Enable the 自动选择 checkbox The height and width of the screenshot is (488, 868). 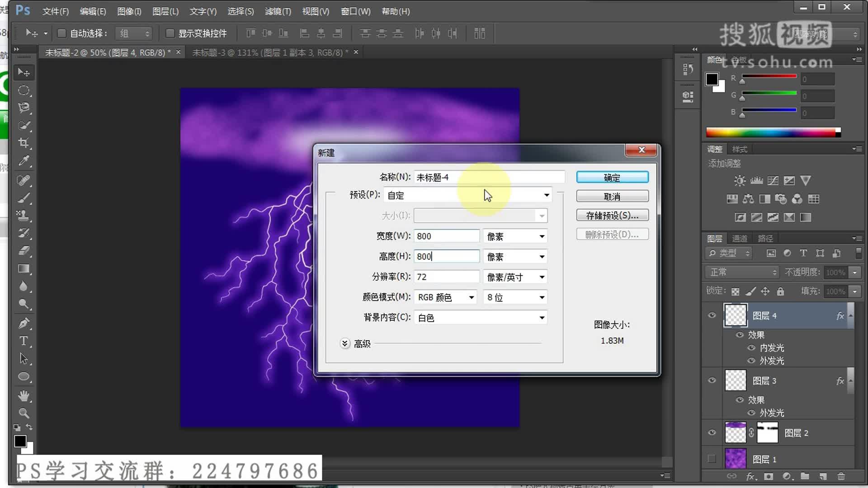pos(62,33)
